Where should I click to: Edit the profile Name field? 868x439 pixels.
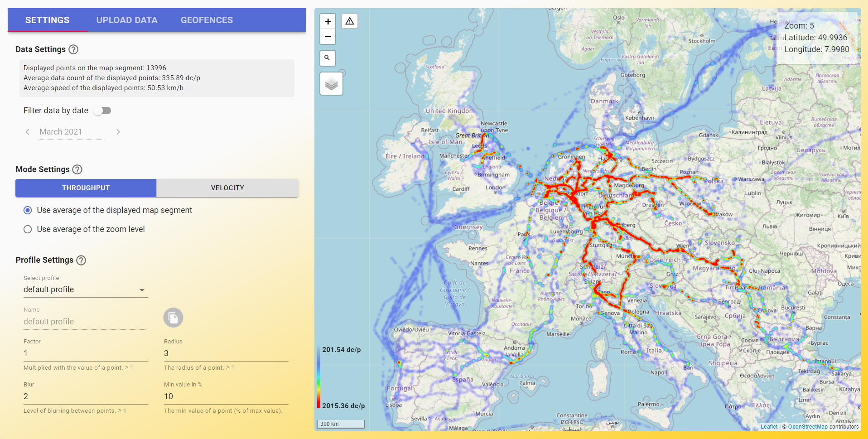click(86, 322)
